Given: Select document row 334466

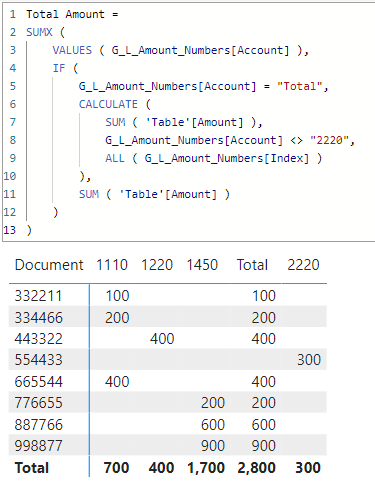Looking at the screenshot, I should tap(38, 318).
